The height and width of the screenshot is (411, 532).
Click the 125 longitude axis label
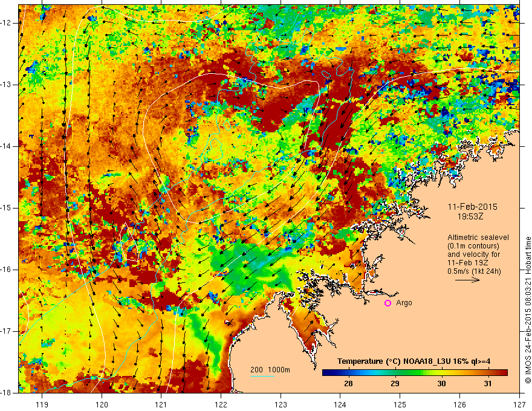(x=400, y=404)
